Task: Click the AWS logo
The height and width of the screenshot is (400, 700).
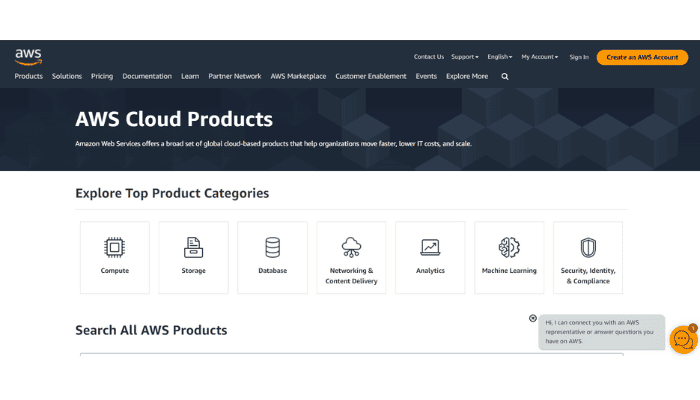Action: (x=28, y=57)
